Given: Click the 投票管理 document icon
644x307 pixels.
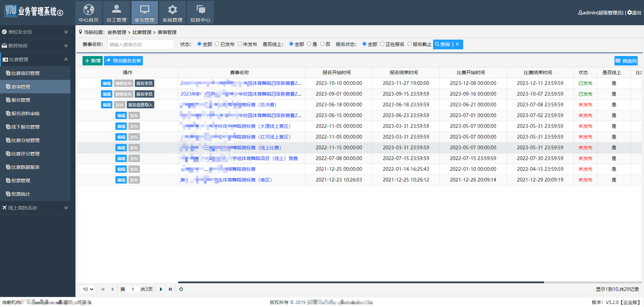Looking at the screenshot, I should (8, 181).
